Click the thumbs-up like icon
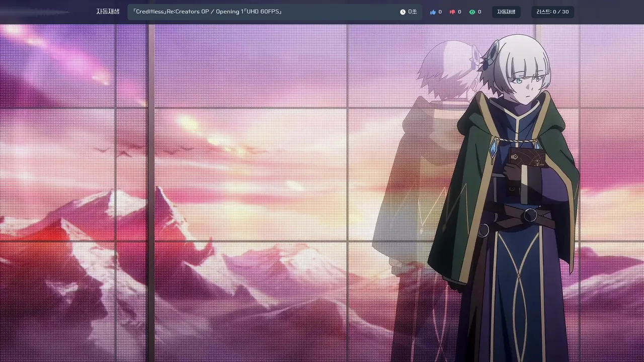Viewport: 644px width, 362px height. [433, 12]
